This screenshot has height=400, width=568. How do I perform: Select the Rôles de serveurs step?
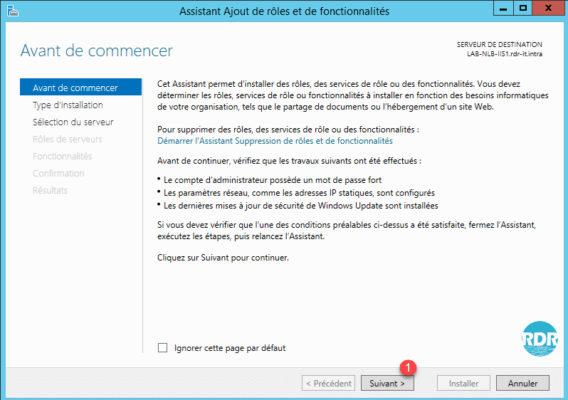tap(67, 139)
